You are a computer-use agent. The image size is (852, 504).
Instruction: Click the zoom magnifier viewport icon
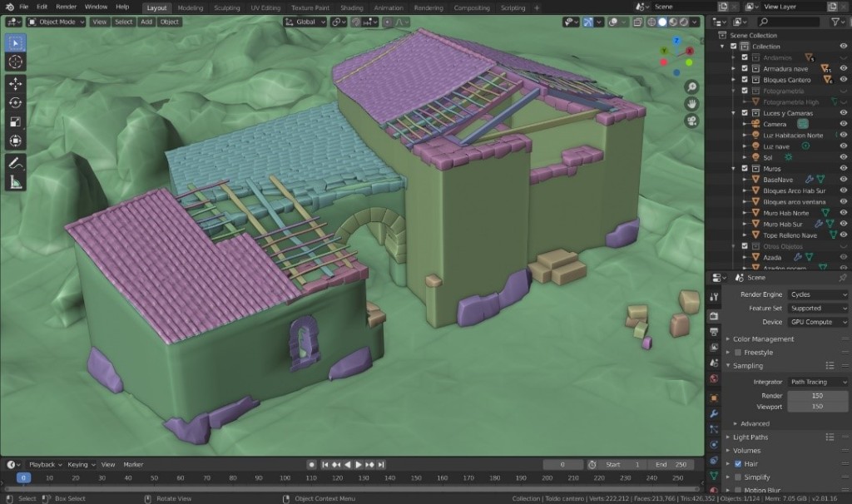691,87
